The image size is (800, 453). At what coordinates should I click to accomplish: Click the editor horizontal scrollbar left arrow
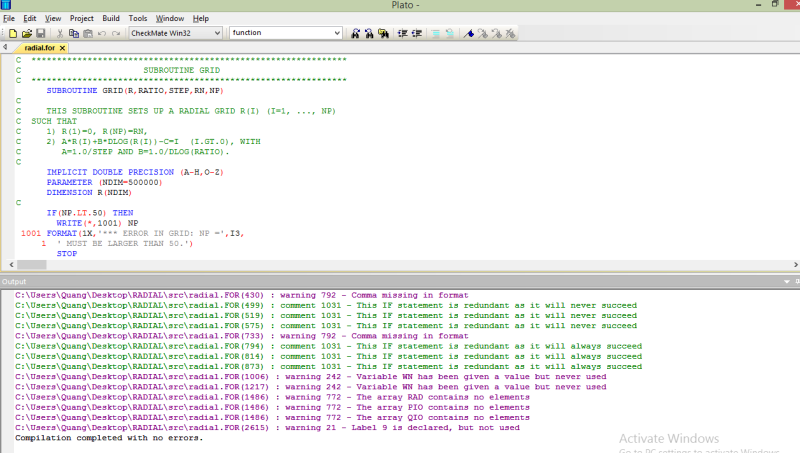(x=11, y=265)
